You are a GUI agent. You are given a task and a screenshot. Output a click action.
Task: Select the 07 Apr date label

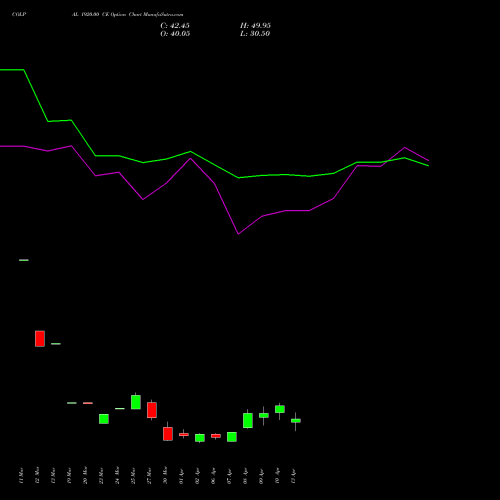pos(229,475)
